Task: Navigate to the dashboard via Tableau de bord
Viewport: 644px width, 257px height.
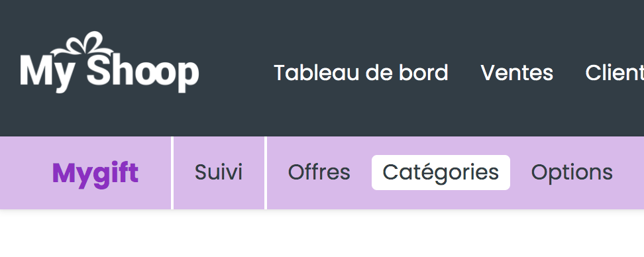Action: click(x=360, y=73)
